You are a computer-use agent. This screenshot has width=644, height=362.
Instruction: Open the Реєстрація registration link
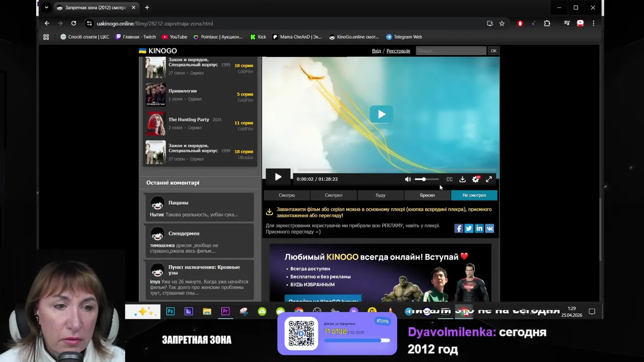pyautogui.click(x=398, y=51)
